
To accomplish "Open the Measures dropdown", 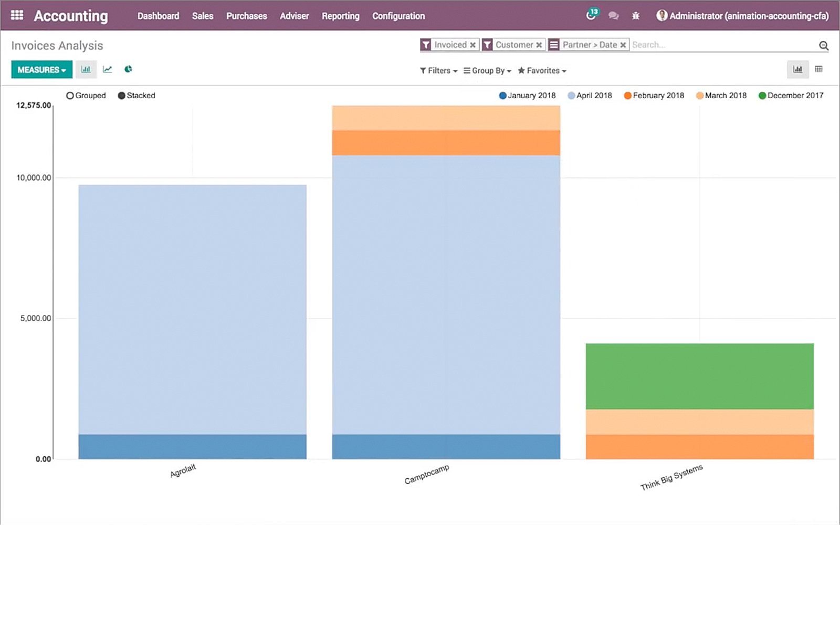I will (41, 69).
